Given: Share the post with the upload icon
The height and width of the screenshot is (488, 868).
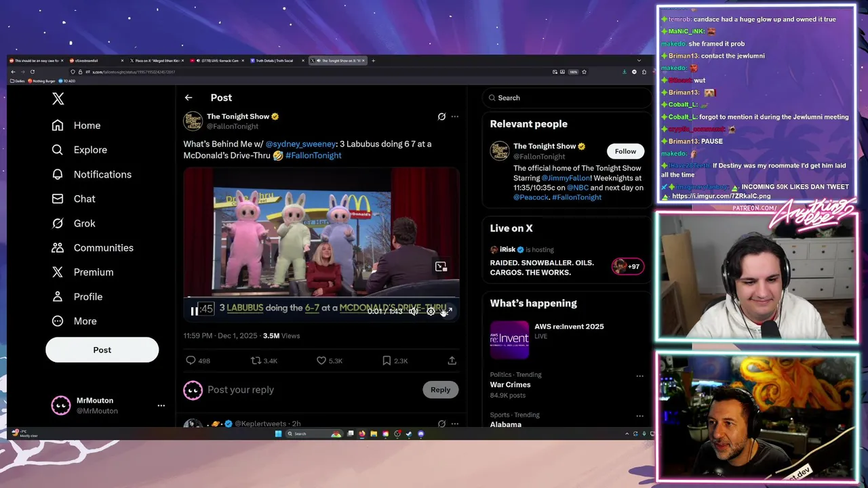Looking at the screenshot, I should tap(452, 361).
